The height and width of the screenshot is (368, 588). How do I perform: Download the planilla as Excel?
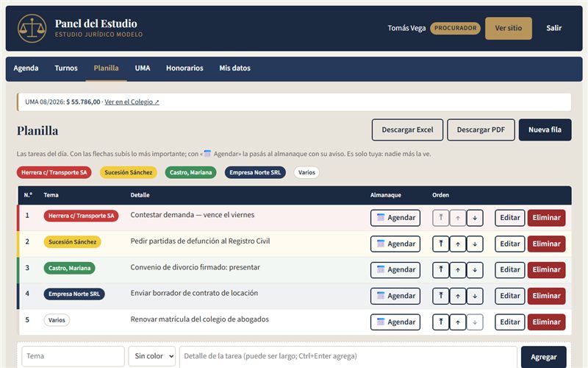407,130
